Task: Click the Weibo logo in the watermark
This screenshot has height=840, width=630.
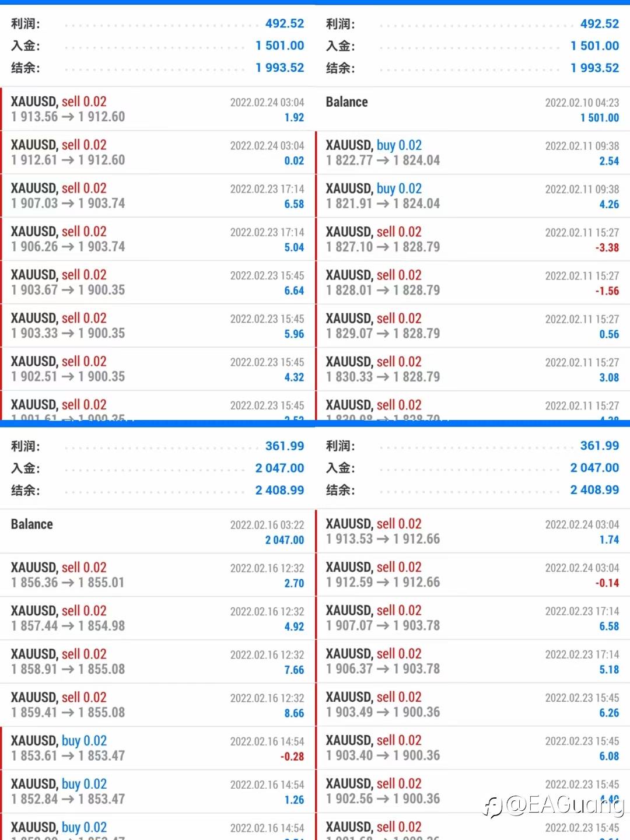Action: click(x=493, y=807)
